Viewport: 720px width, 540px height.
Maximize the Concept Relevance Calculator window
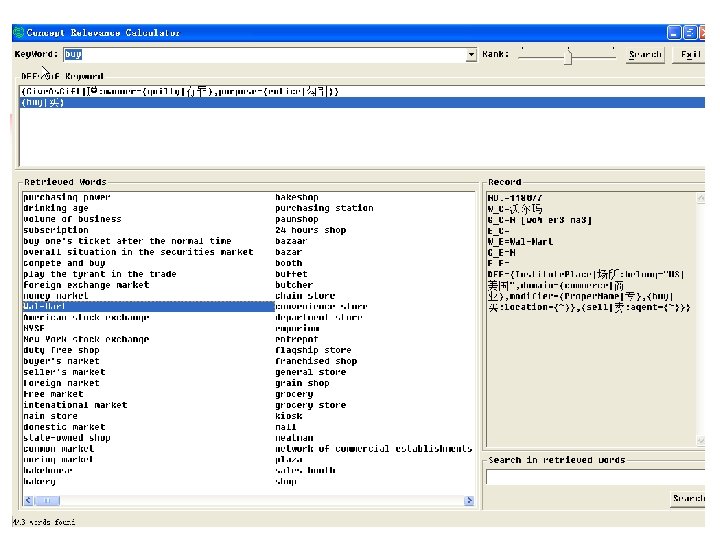pos(690,32)
